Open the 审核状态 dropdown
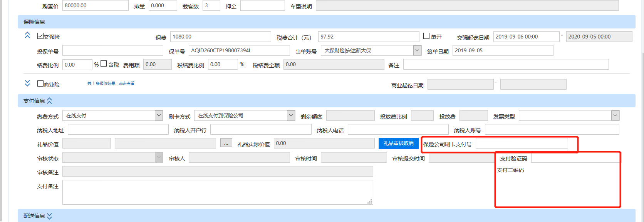 point(159,157)
